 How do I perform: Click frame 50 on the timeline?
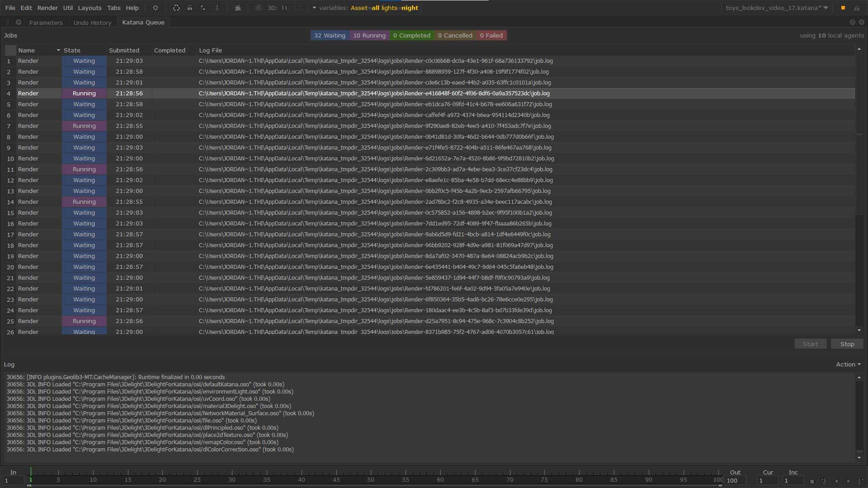point(371,474)
